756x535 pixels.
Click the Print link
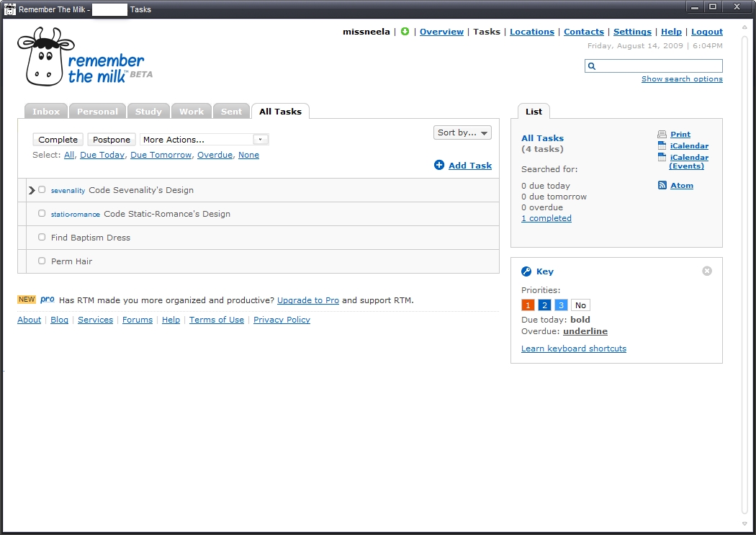680,134
